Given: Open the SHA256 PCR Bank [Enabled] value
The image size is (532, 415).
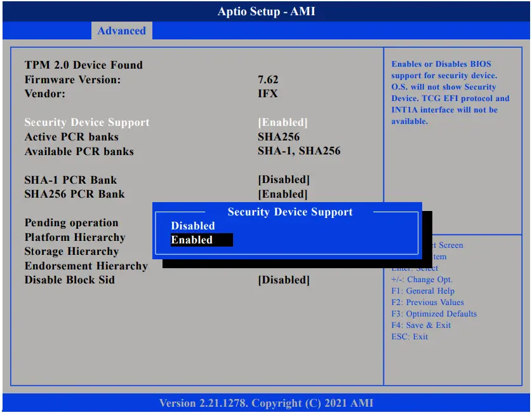Looking at the screenshot, I should pos(283,194).
